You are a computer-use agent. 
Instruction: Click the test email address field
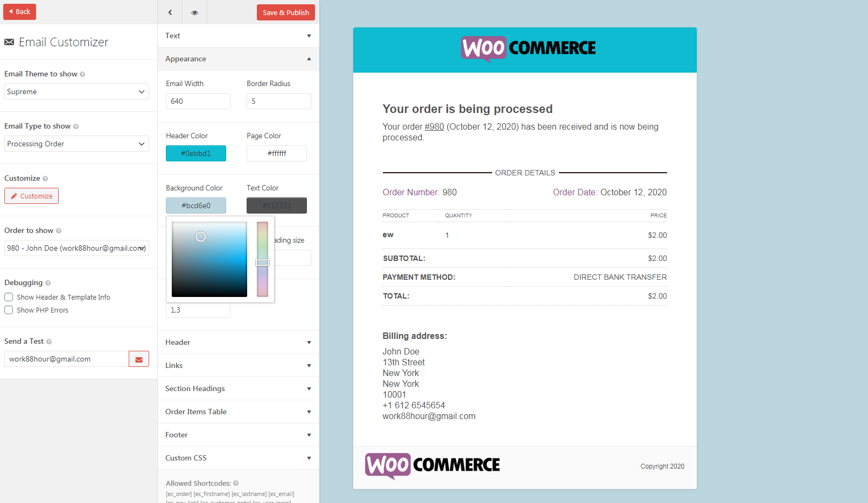point(67,359)
